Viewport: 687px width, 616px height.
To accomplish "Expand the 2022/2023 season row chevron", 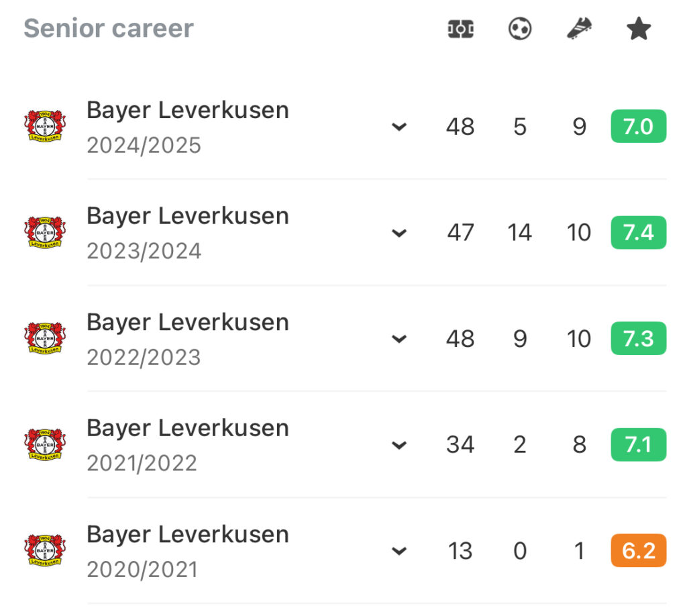I will point(399,339).
